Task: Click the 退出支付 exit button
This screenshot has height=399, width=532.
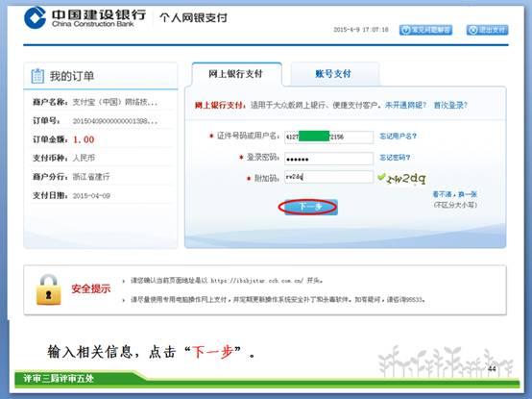Action: click(487, 30)
